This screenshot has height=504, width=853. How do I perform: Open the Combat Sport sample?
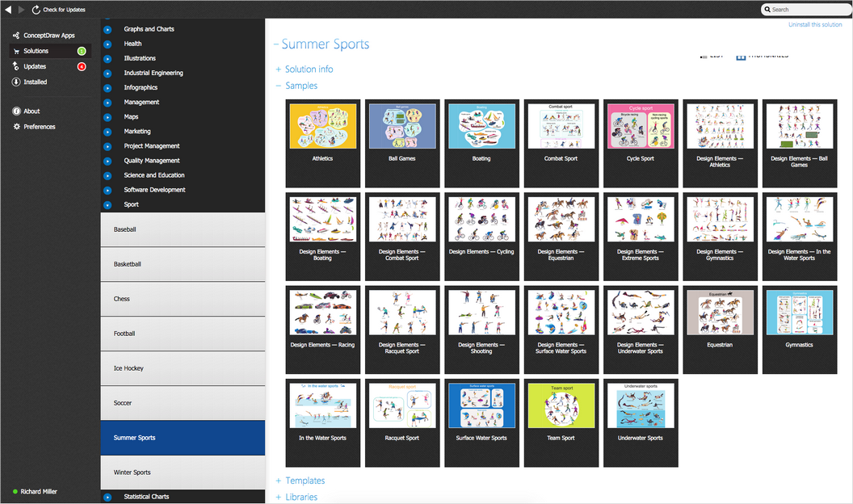pyautogui.click(x=561, y=143)
